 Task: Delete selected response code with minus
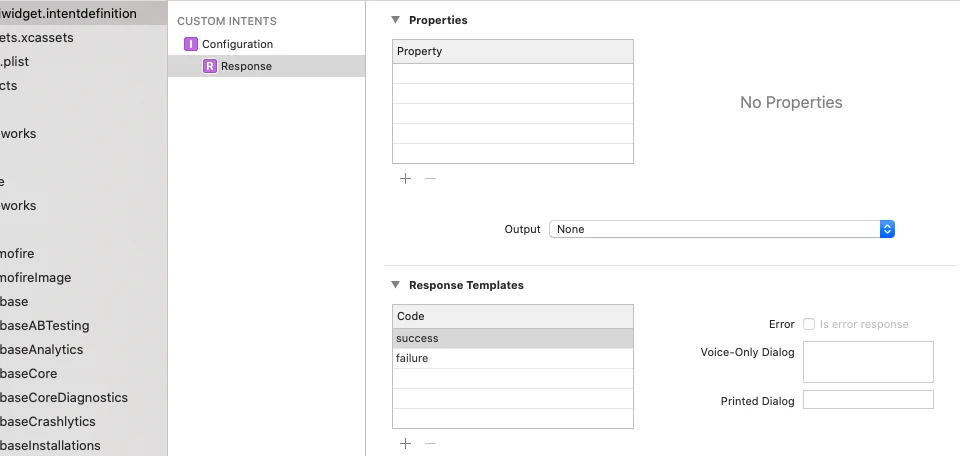pos(431,443)
